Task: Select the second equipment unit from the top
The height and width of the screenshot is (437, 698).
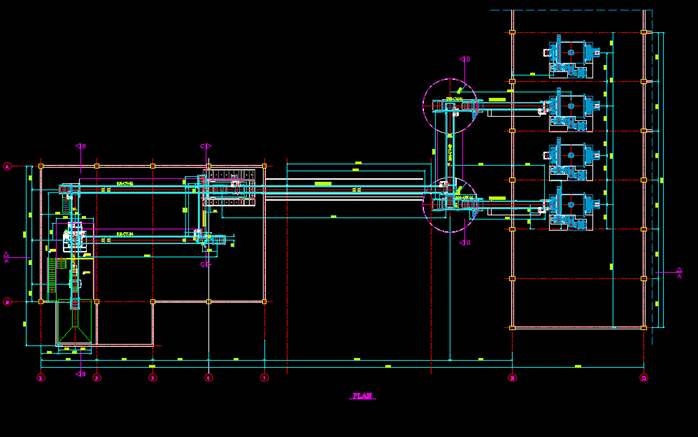Action: click(571, 107)
